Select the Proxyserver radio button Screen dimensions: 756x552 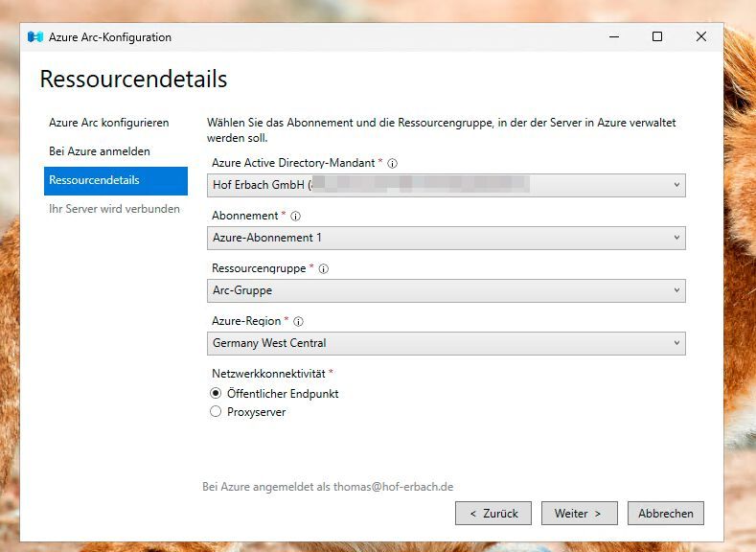pyautogui.click(x=216, y=412)
